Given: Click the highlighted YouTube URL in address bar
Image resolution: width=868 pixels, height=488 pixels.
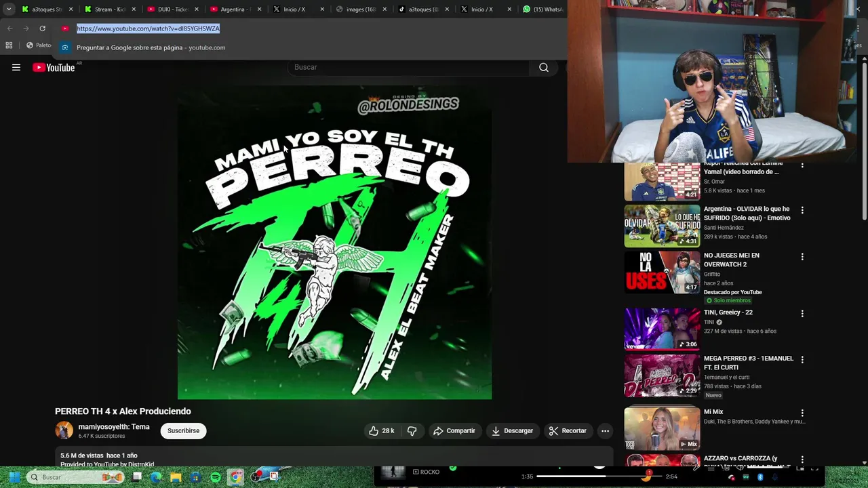Looking at the screenshot, I should click(148, 28).
